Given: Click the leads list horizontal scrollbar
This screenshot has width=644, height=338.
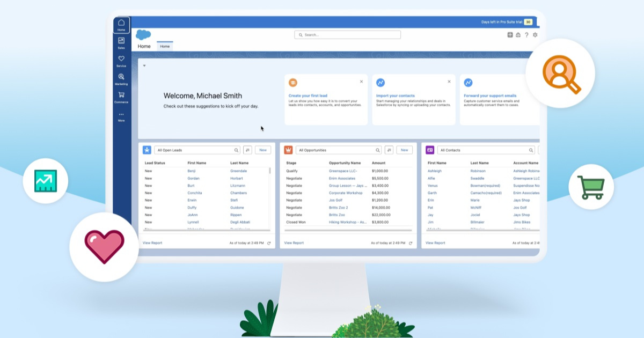Looking at the screenshot, I should 206,231.
